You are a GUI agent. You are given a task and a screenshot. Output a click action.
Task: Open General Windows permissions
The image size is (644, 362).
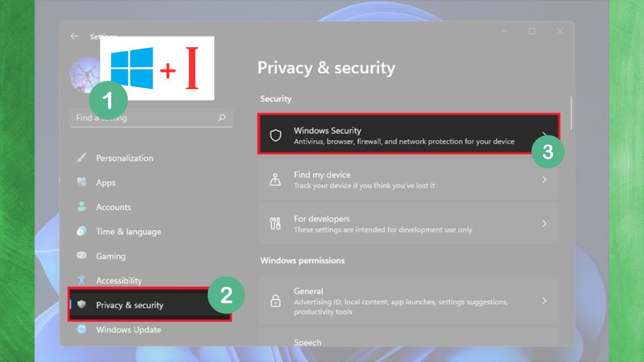point(408,301)
